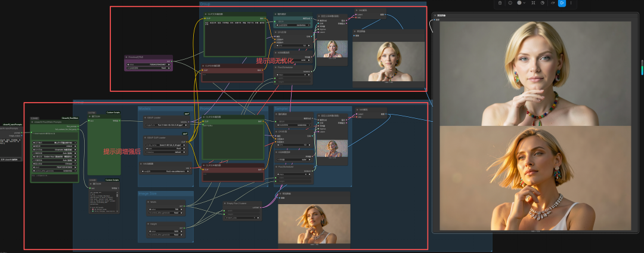Click the preview thumbnail in top Group 预览图像 node
The width and height of the screenshot is (644, 253).
(389, 61)
